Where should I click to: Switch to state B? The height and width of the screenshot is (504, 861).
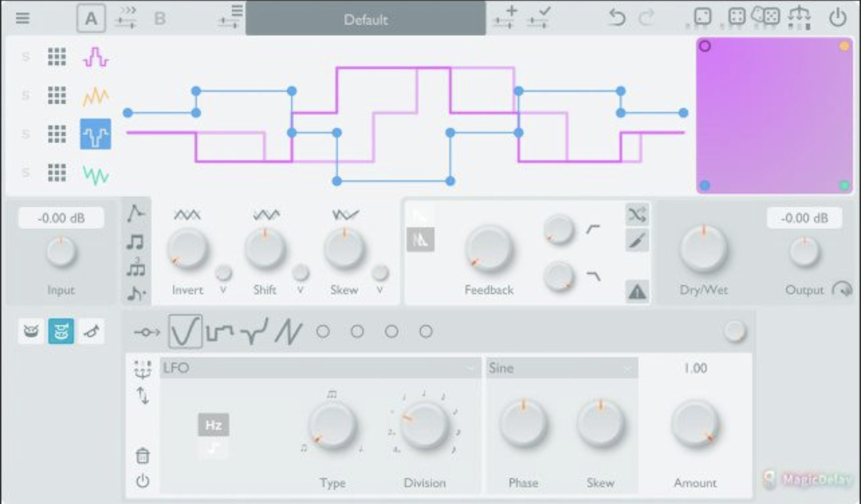pos(160,18)
